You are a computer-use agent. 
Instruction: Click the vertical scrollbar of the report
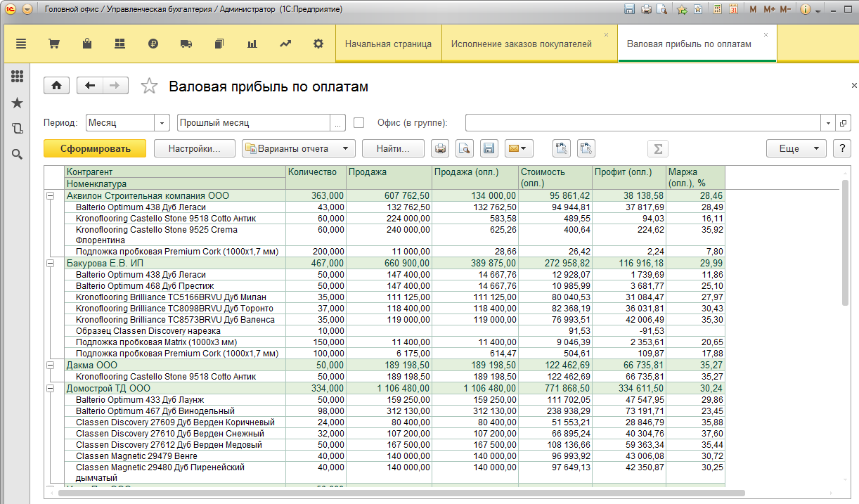pyautogui.click(x=845, y=243)
